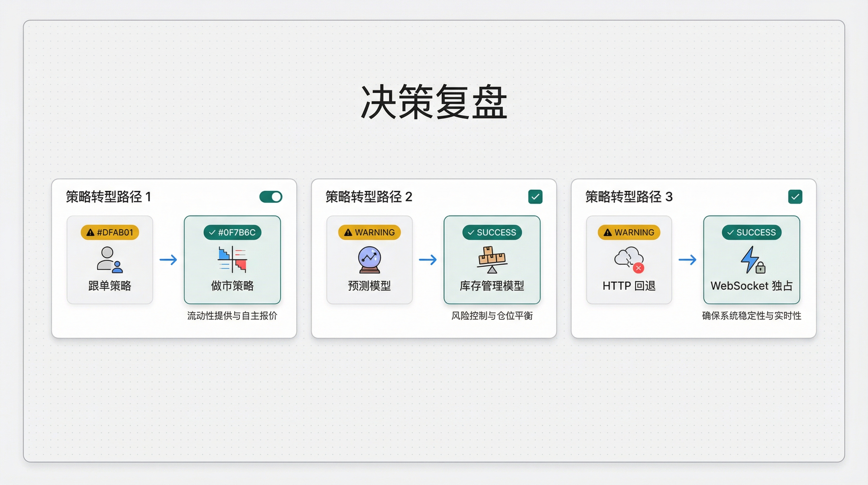This screenshot has width=868, height=485.
Task: Click the inventory boxes balance icon
Action: click(492, 259)
